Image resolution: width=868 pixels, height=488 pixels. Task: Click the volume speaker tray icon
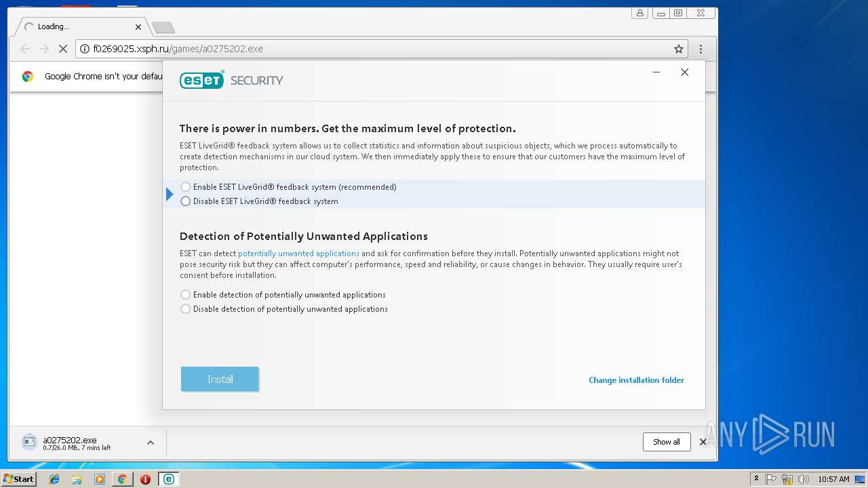tap(804, 479)
